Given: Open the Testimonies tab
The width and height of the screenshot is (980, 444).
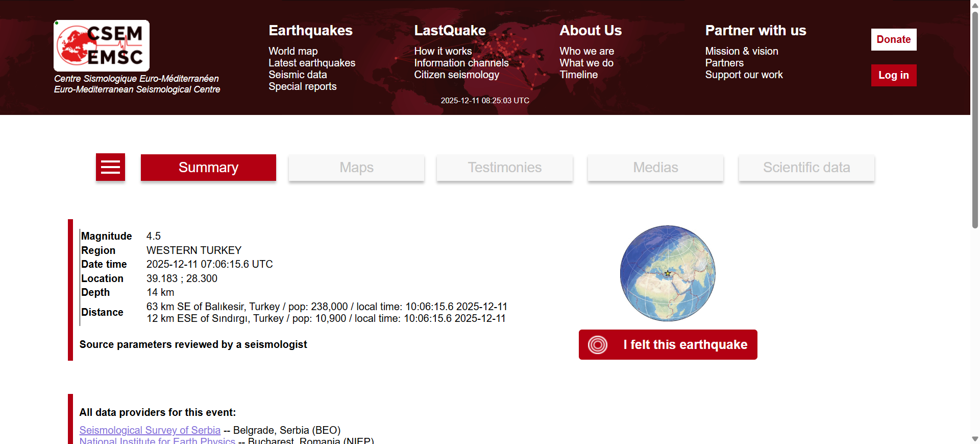Looking at the screenshot, I should (x=504, y=168).
